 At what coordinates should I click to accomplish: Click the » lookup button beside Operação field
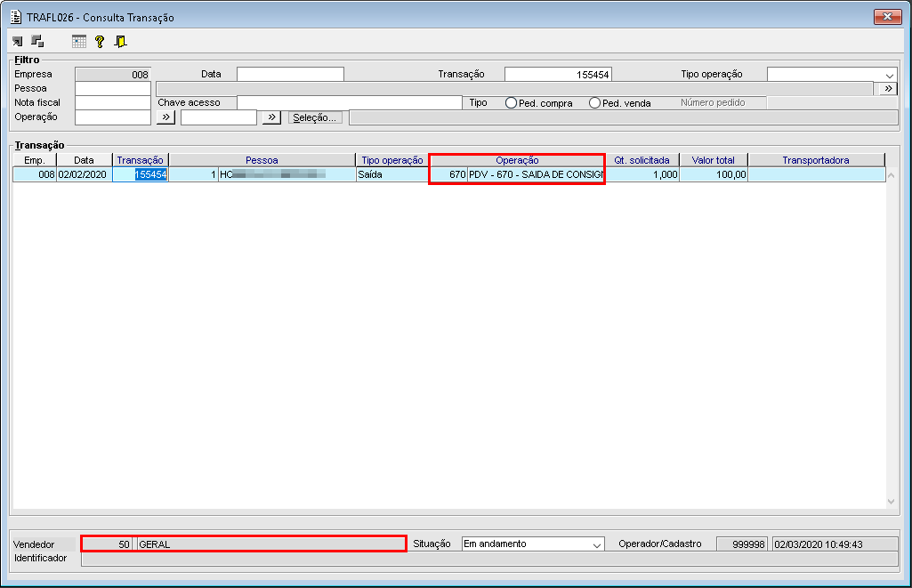[165, 117]
